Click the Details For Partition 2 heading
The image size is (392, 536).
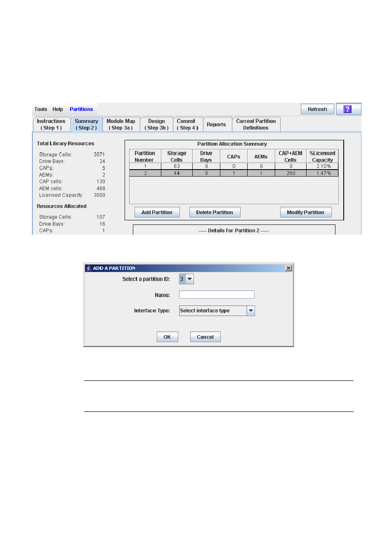pos(234,231)
